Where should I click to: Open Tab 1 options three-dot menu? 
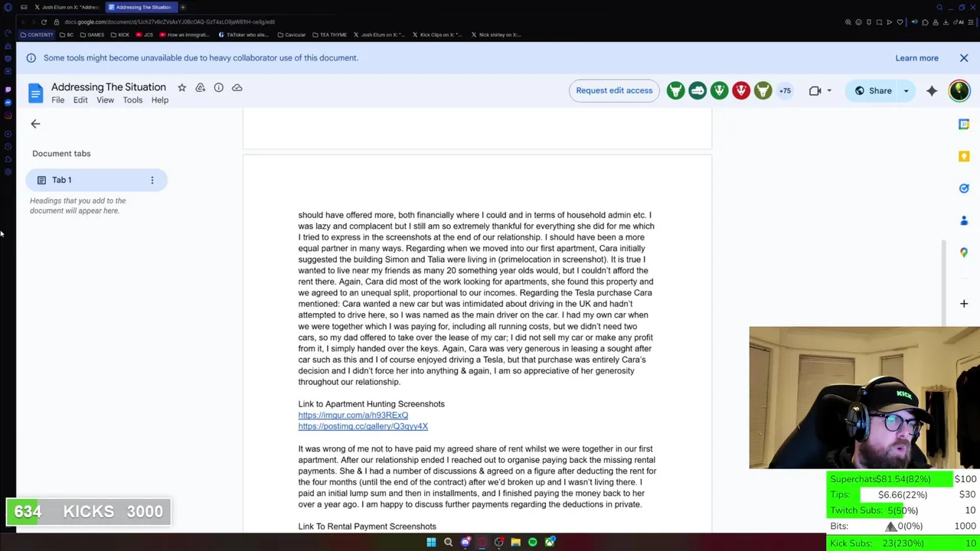point(152,180)
